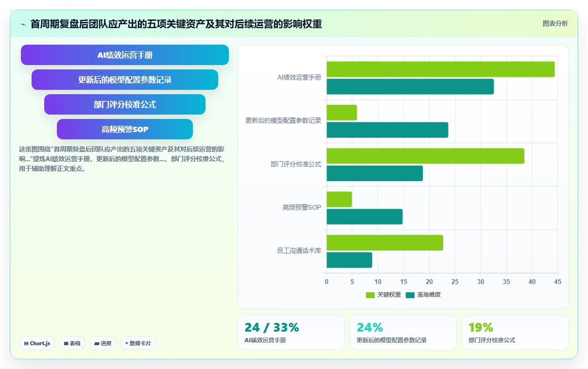Click the lightning icon beside the title
588x369 pixels.
[23, 24]
